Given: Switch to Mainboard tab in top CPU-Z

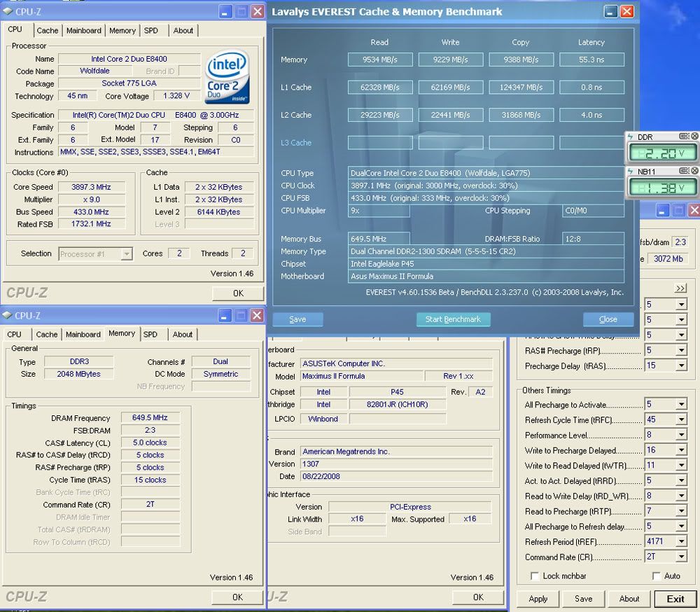Looking at the screenshot, I should tap(84, 30).
